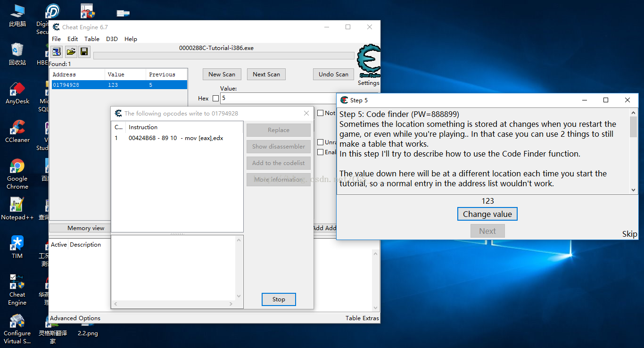Select the Notepad++ desktop shortcut
This screenshot has width=644, height=348.
pyautogui.click(x=17, y=209)
